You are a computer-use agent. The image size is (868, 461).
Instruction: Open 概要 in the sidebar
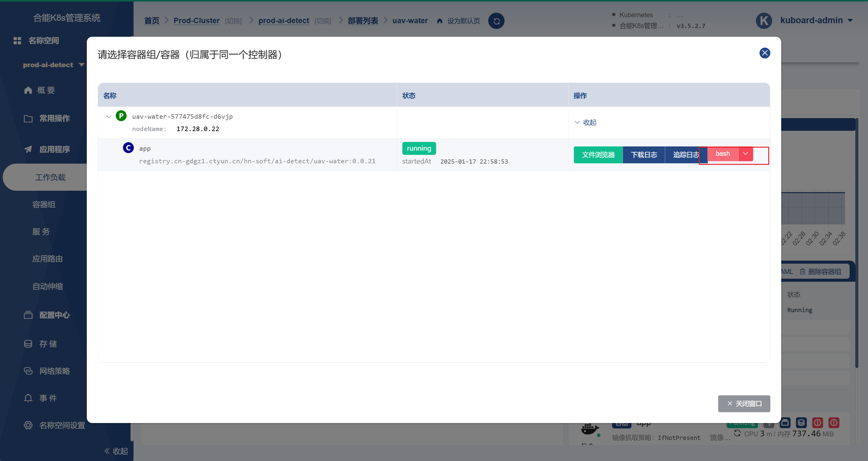point(39,90)
